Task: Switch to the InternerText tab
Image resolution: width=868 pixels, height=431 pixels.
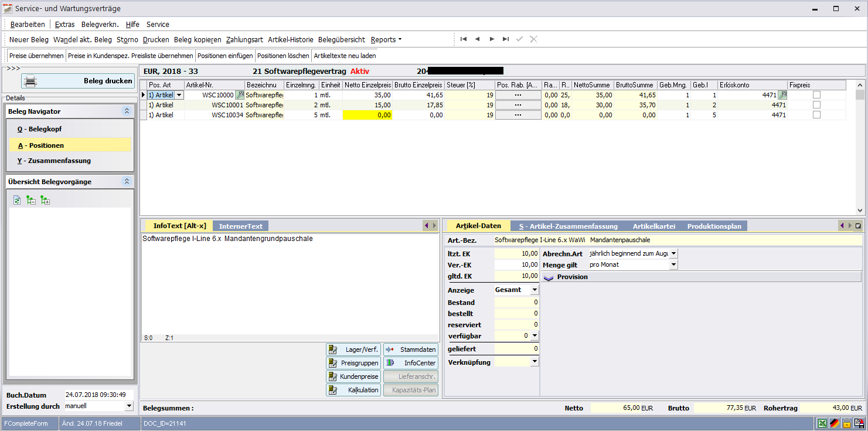Action: 241,226
